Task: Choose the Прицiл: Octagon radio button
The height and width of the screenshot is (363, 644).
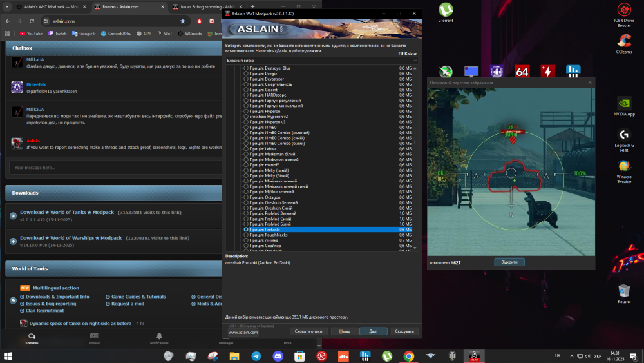Action: tap(246, 197)
